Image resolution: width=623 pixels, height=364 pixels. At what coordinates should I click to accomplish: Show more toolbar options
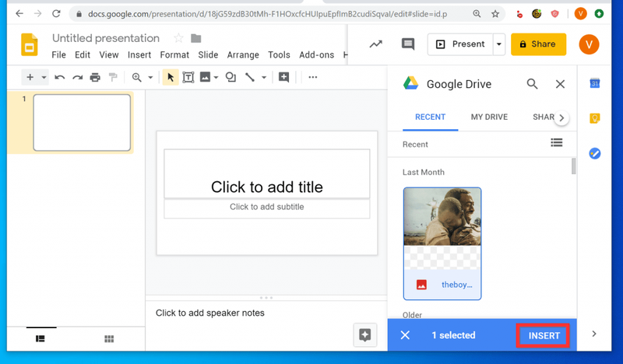click(x=313, y=77)
